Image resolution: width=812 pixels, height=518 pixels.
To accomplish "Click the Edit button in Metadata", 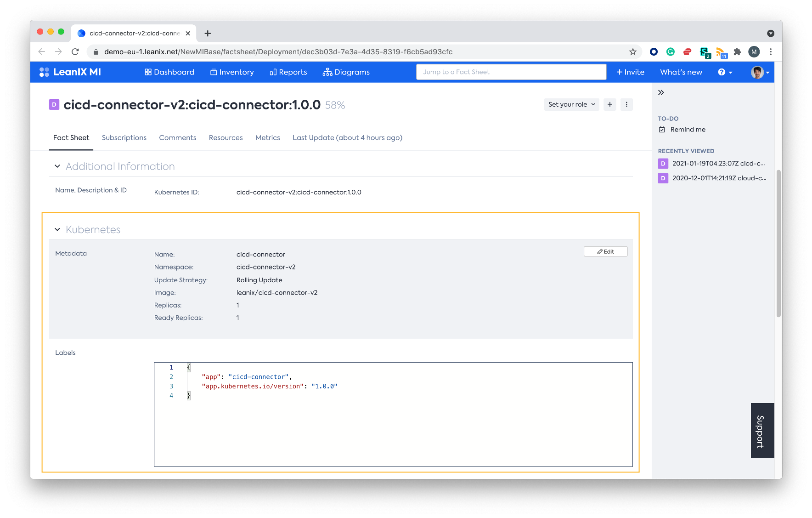I will (605, 251).
